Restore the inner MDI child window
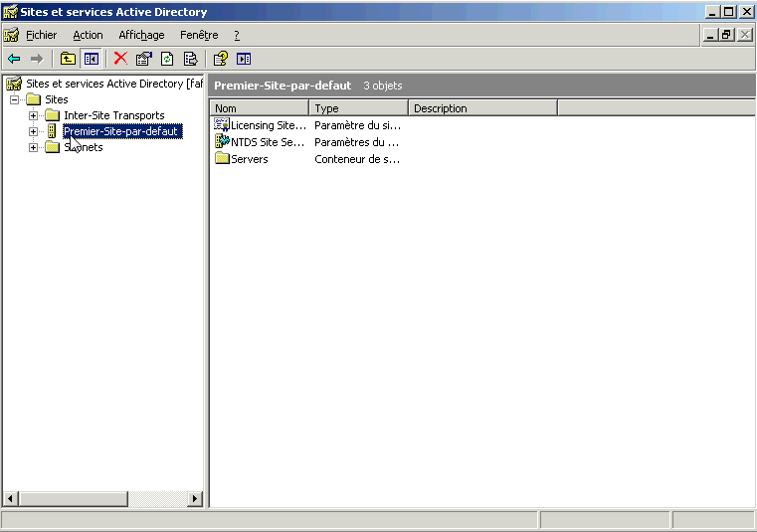 (x=726, y=35)
